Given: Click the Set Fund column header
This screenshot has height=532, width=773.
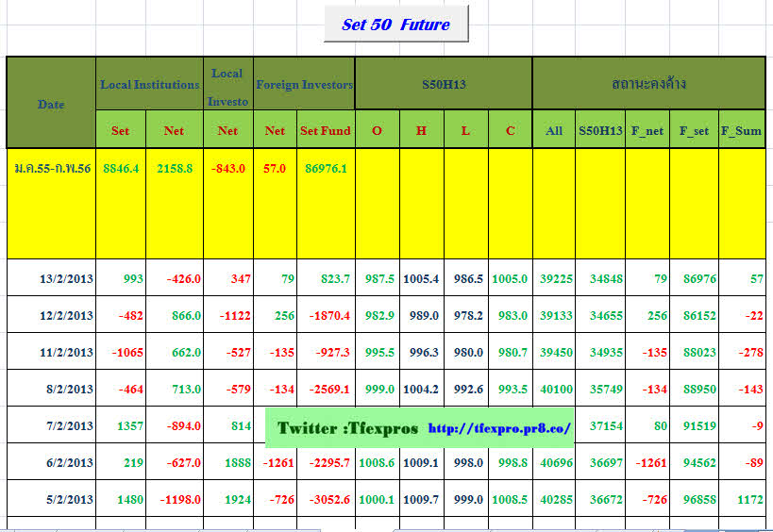Looking at the screenshot, I should tap(325, 131).
